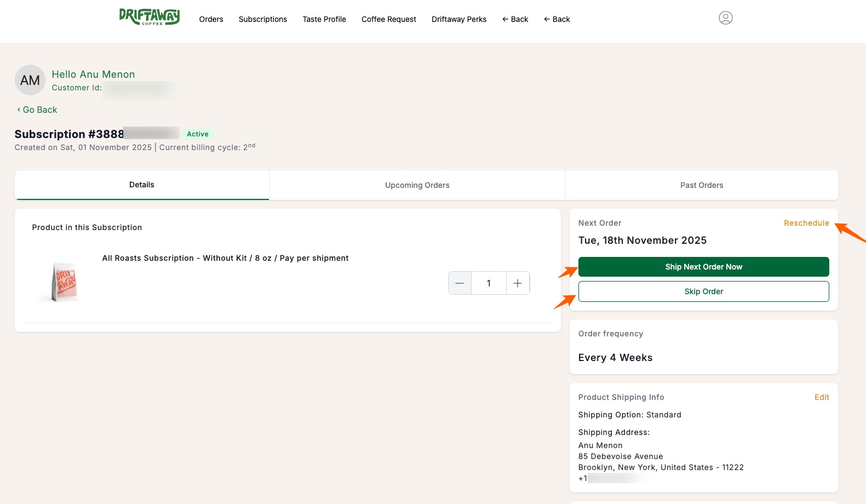Select the Details tab
The height and width of the screenshot is (504, 866).
141,185
